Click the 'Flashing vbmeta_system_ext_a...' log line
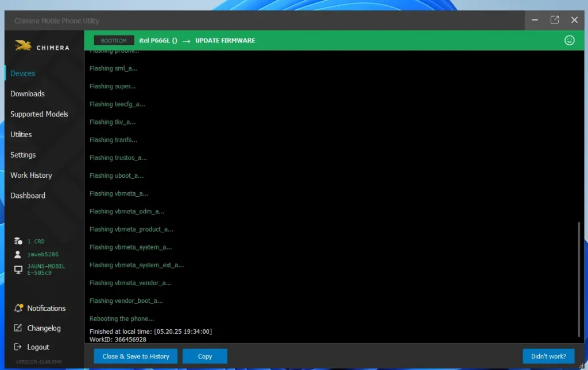Viewport: 588px width, 370px height. pos(137,265)
